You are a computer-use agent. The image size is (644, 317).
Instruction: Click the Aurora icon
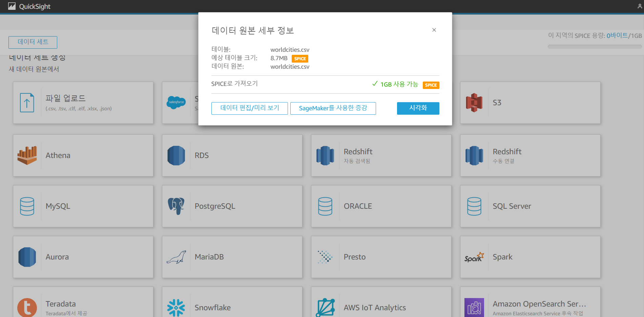click(27, 257)
